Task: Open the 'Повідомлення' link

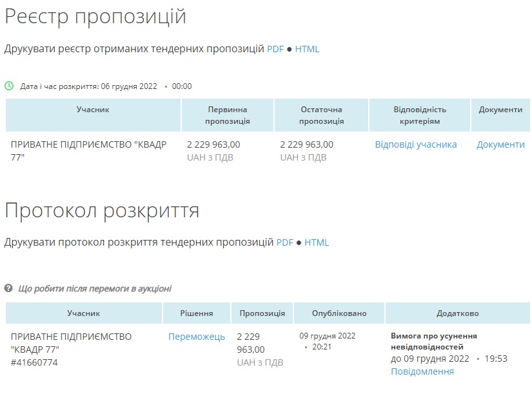Action: click(x=422, y=371)
